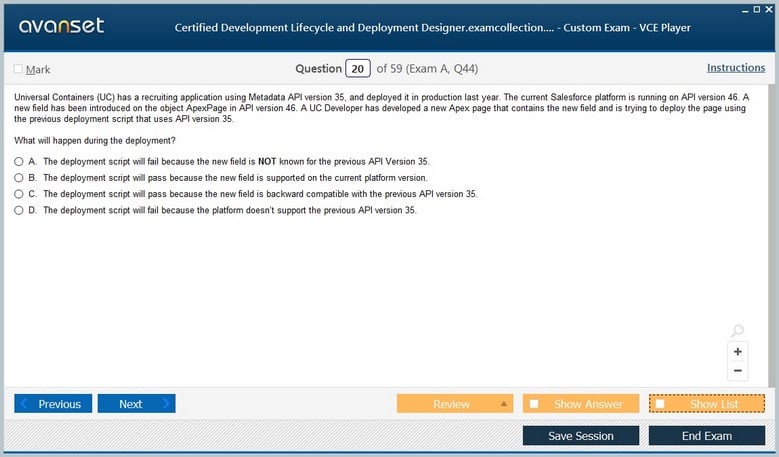Open the Instructions link

(x=736, y=68)
